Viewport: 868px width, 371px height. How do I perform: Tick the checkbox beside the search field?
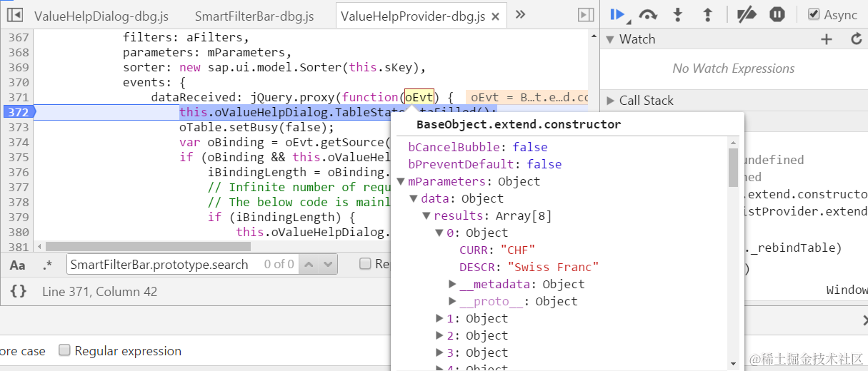tap(365, 264)
